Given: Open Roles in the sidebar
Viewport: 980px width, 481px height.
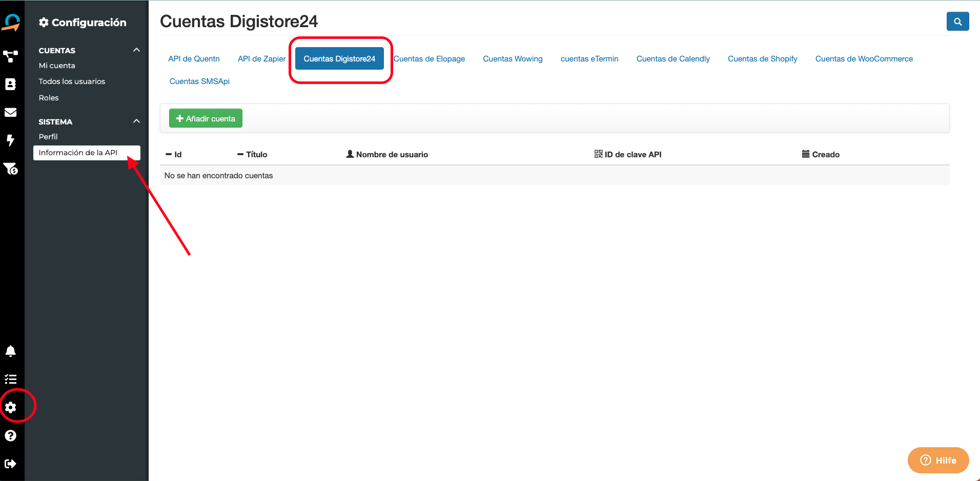Looking at the screenshot, I should pos(49,98).
